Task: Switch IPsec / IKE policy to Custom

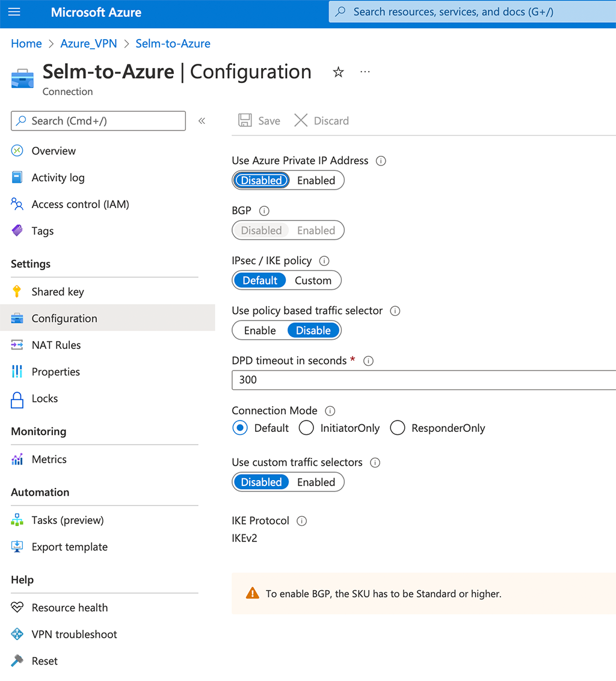Action: pos(313,280)
